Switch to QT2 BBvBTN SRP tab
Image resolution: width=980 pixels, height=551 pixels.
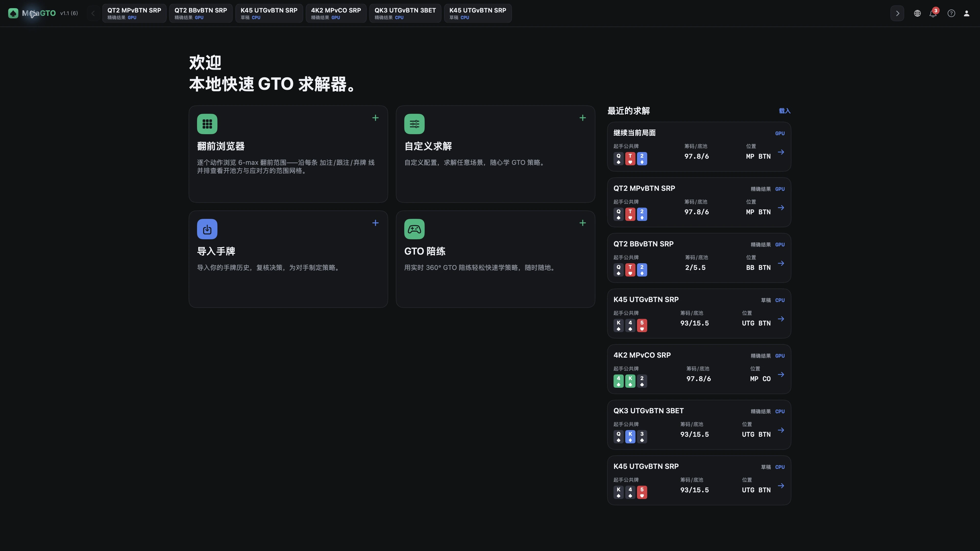point(201,13)
